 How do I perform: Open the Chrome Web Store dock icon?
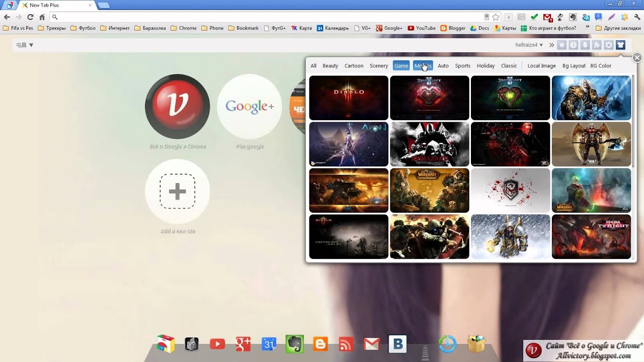click(x=166, y=344)
